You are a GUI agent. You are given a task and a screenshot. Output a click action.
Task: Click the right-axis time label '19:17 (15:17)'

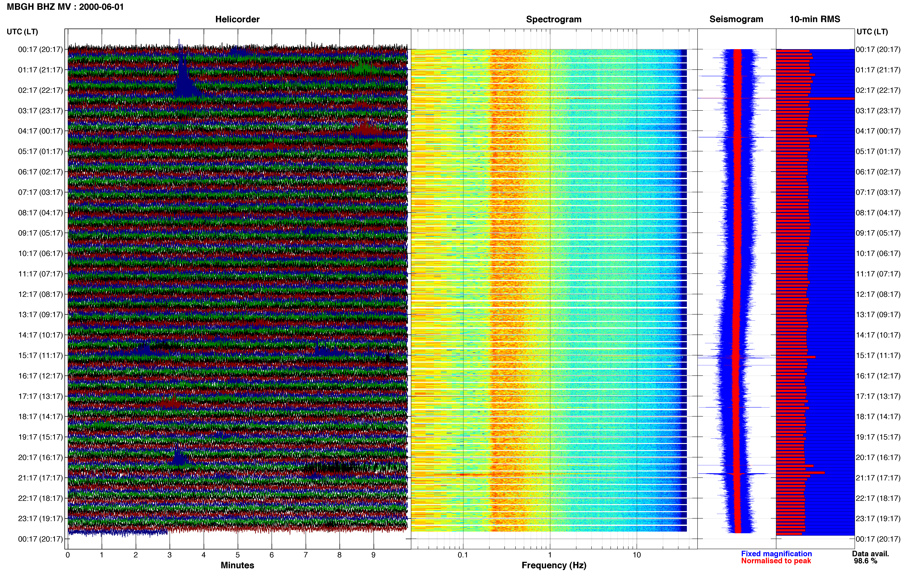coord(878,437)
